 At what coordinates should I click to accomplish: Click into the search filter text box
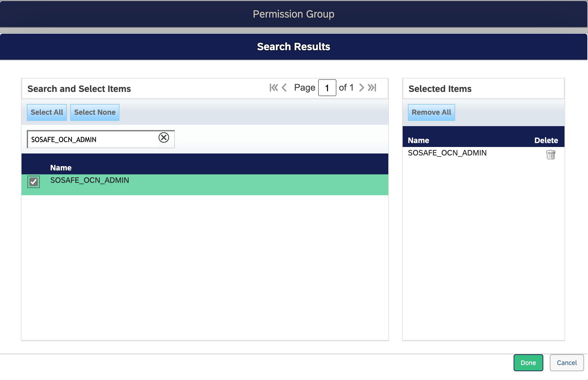[x=93, y=139]
